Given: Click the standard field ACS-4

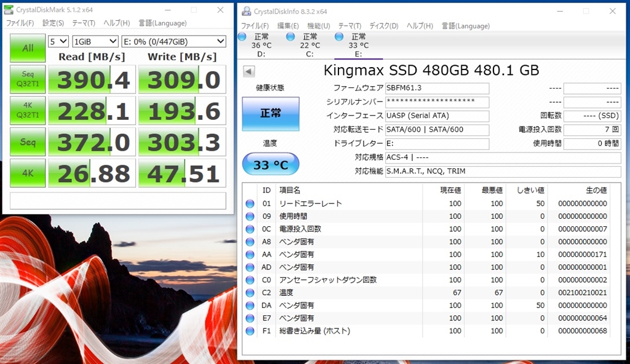Looking at the screenshot, I should tap(503, 157).
